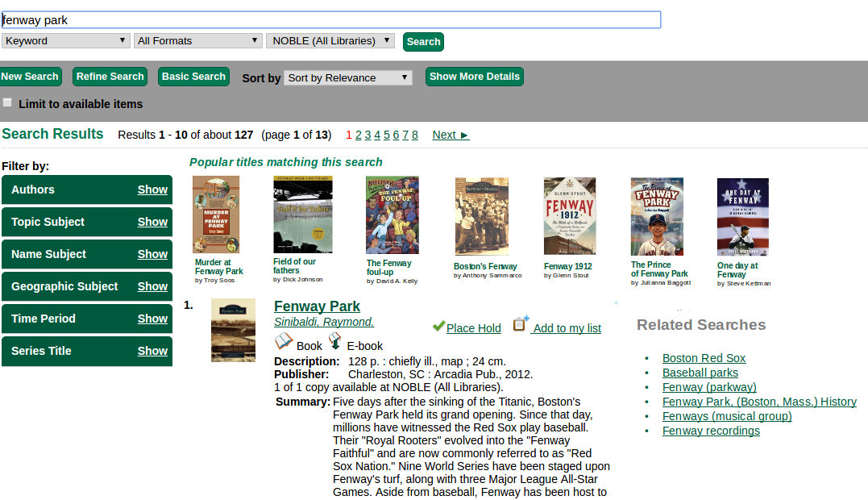Click the Refine Search button
This screenshot has width=868, height=500.
(x=110, y=77)
